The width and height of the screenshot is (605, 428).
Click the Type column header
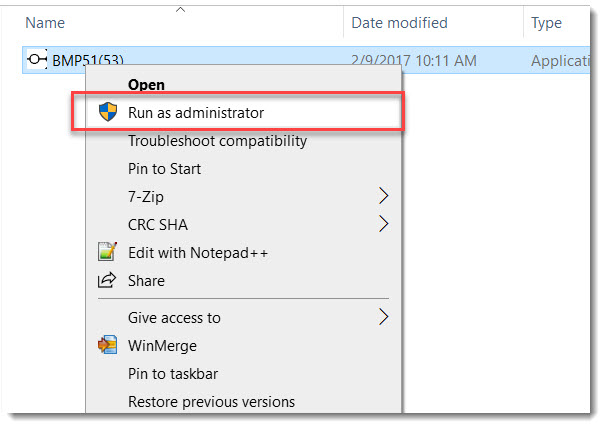pyautogui.click(x=546, y=23)
